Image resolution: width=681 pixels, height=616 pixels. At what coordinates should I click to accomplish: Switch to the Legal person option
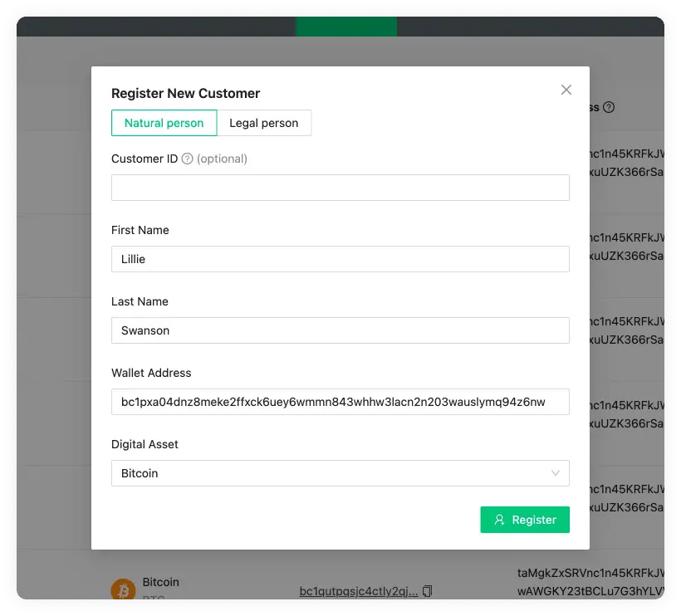point(264,123)
